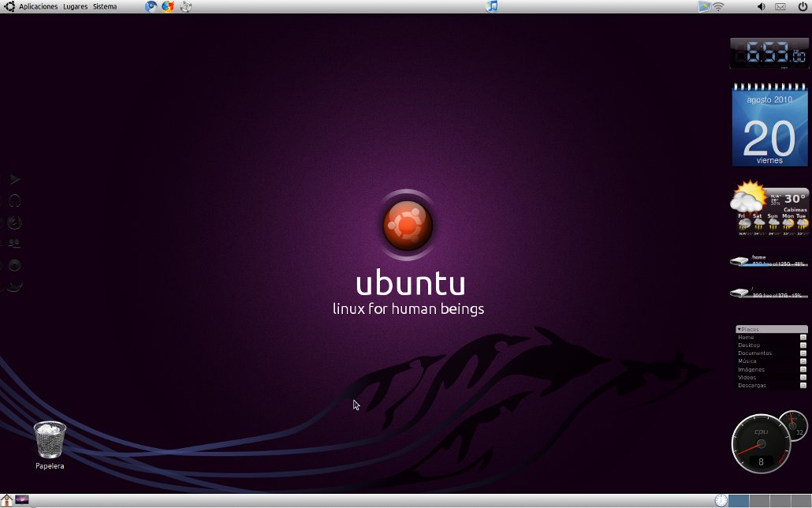
Task: Open Videos in the Places widget
Action: click(772, 377)
